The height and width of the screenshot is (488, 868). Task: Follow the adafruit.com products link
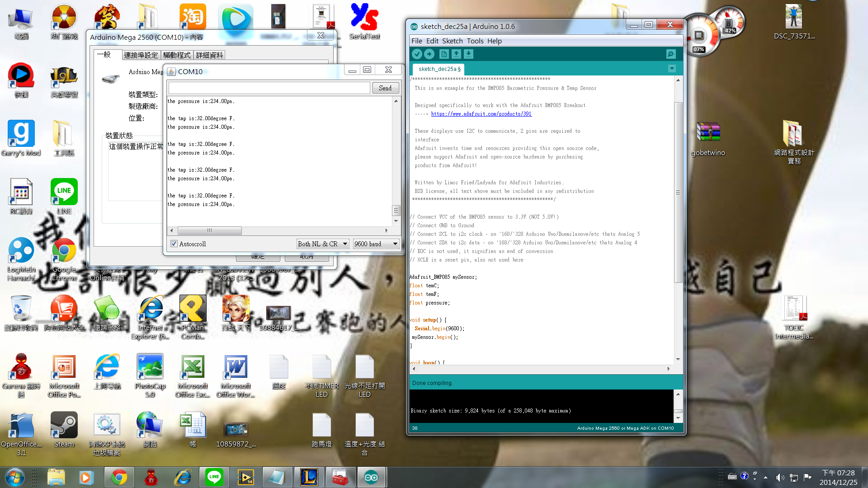click(481, 114)
